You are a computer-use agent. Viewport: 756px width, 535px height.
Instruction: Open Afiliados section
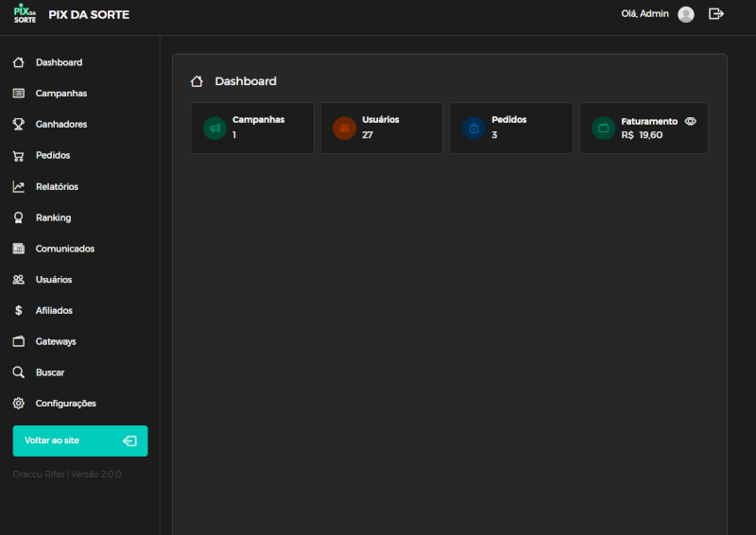click(x=54, y=311)
